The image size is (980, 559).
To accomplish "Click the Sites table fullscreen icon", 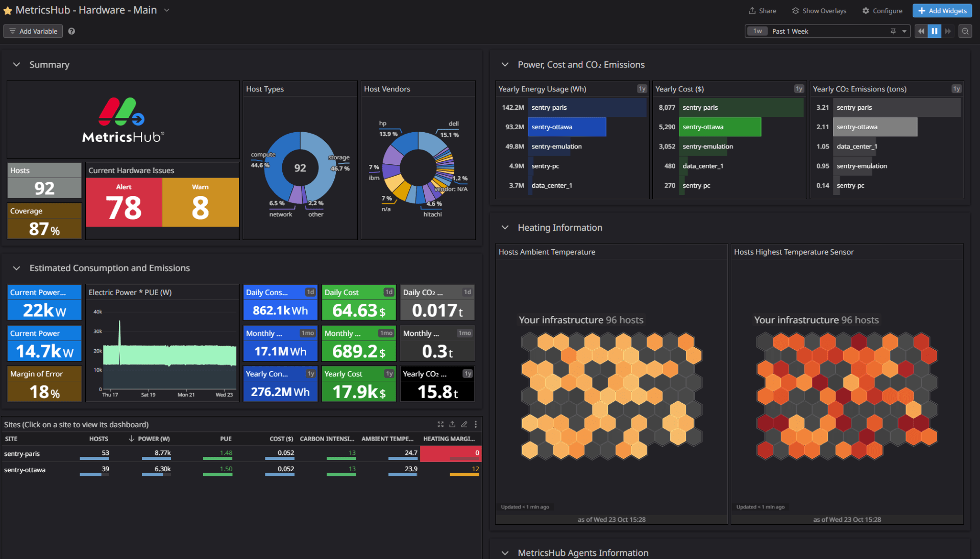I will pos(440,424).
